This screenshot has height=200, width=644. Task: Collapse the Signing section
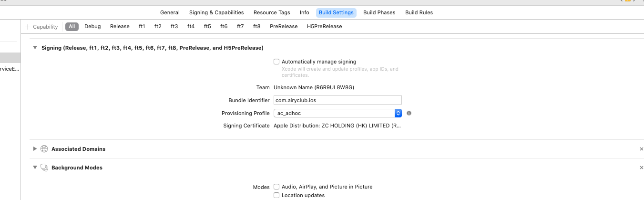(x=35, y=48)
